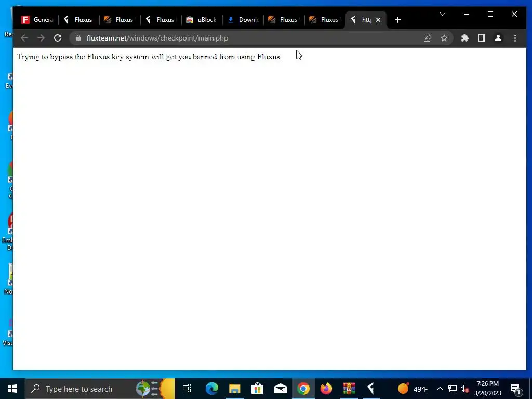
Task: Open File Explorer from taskbar
Action: (234, 389)
